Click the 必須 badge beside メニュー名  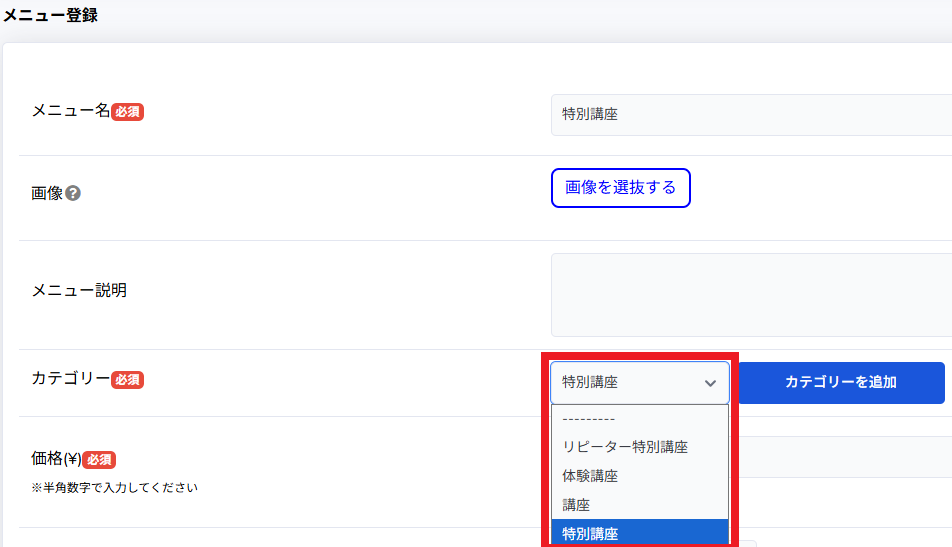point(127,112)
